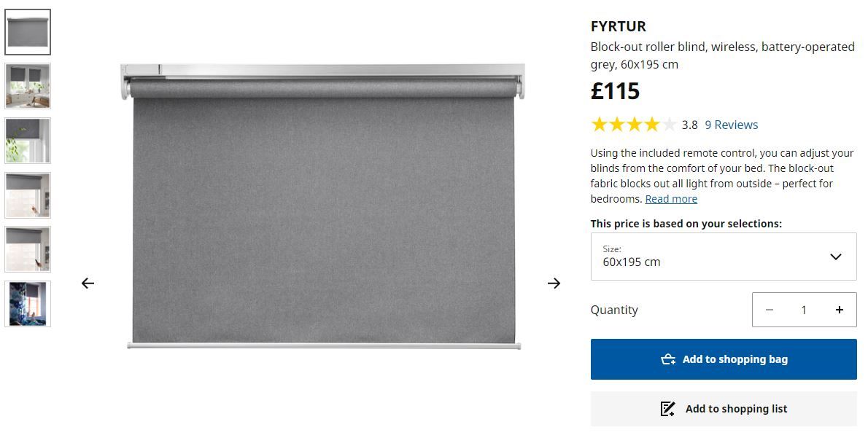Open fourth thumbnail of half-lowered blind
This screenshot has height=438, width=868.
(x=28, y=195)
